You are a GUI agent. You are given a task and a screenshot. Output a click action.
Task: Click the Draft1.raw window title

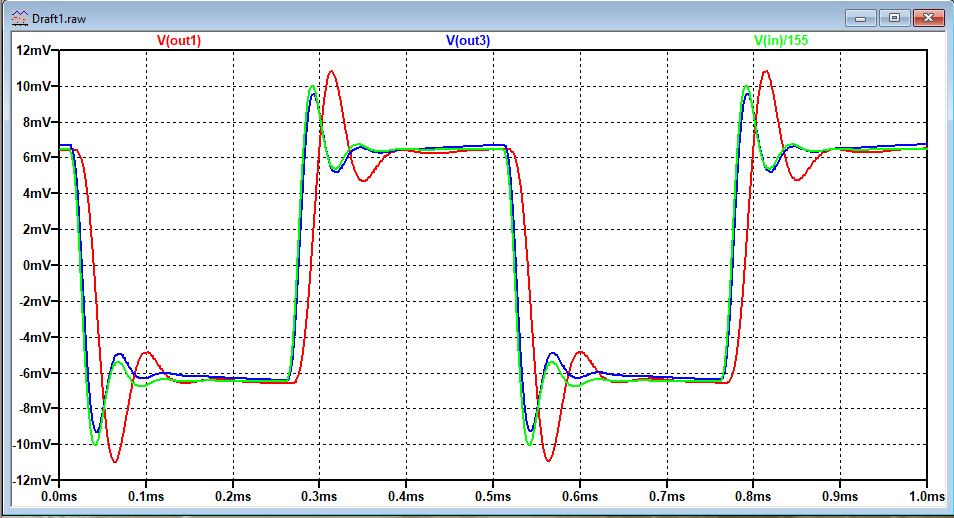tap(59, 19)
